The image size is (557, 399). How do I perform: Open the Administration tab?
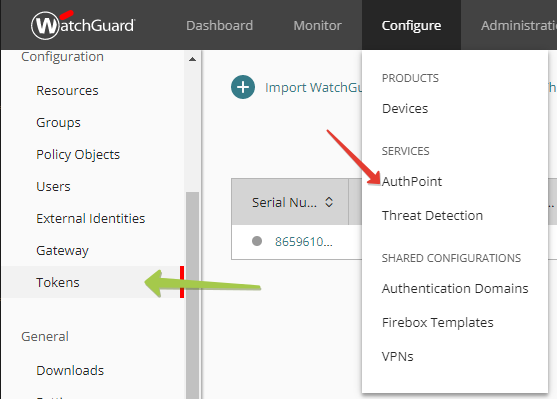(519, 25)
